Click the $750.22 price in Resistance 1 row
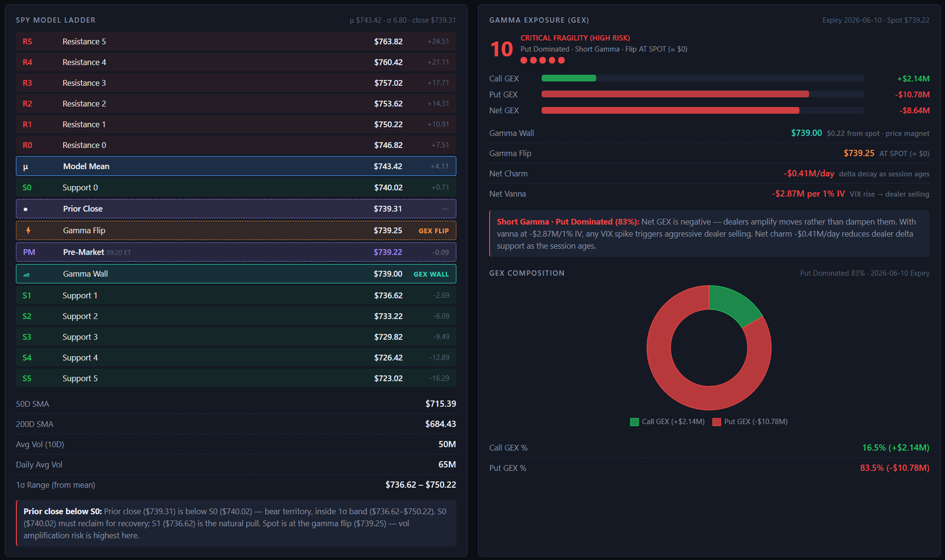The height and width of the screenshot is (560, 945). (388, 124)
